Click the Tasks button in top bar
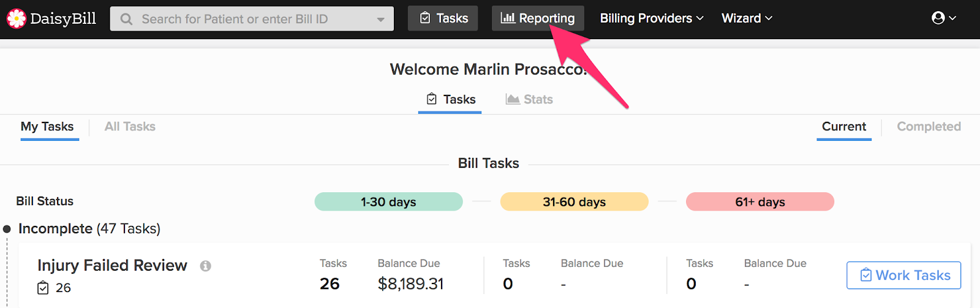The height and width of the screenshot is (308, 980). point(443,18)
